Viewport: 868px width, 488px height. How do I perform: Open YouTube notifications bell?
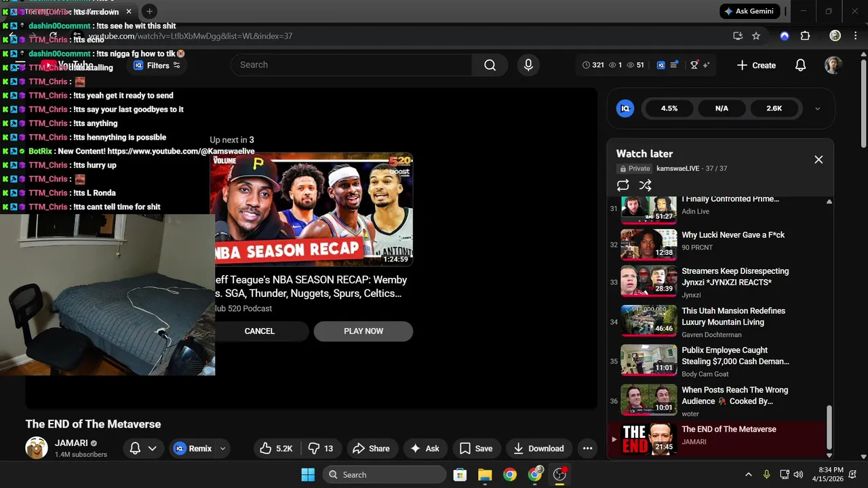tap(800, 65)
